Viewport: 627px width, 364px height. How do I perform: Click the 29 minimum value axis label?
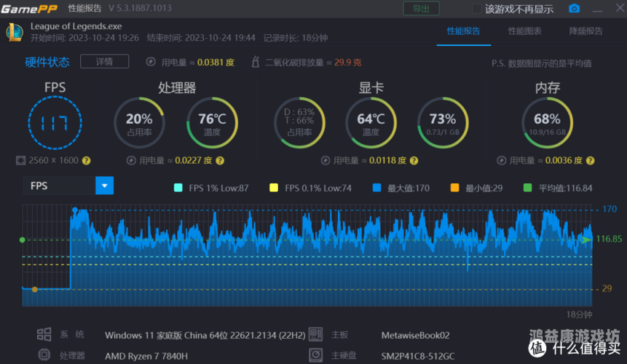[607, 288]
